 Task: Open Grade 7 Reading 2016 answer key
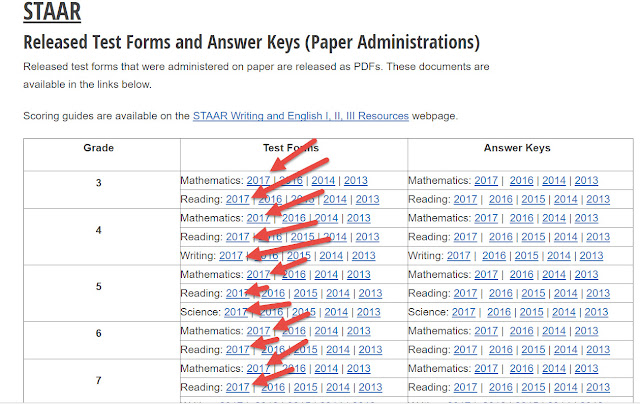501,387
